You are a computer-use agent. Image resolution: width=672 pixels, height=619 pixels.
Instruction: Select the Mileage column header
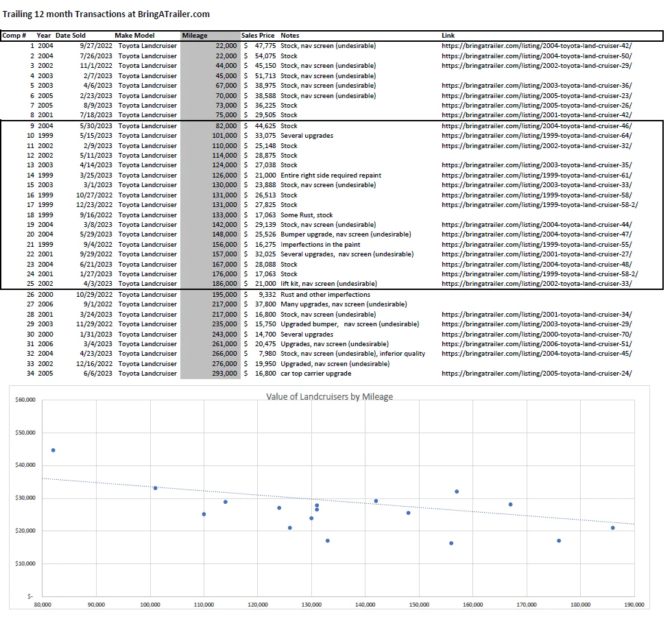click(x=195, y=36)
